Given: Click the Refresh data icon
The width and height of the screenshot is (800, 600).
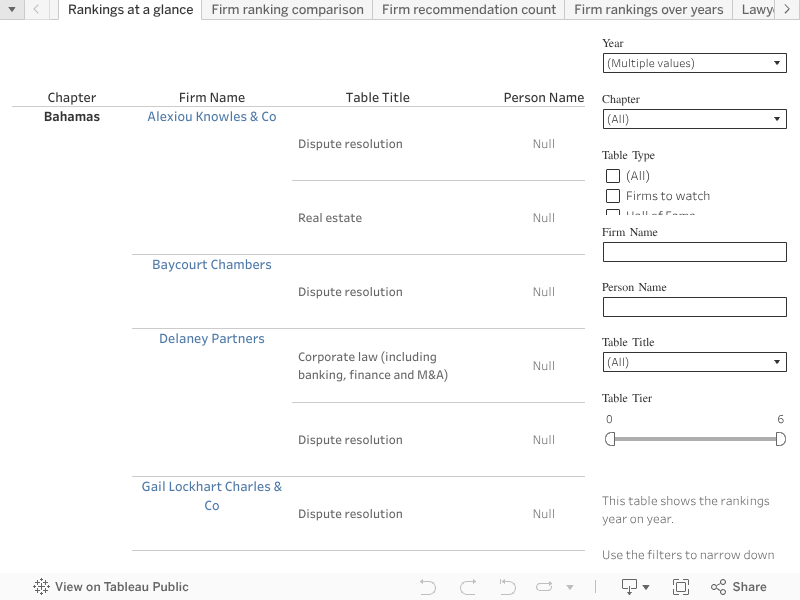Looking at the screenshot, I should [x=545, y=587].
